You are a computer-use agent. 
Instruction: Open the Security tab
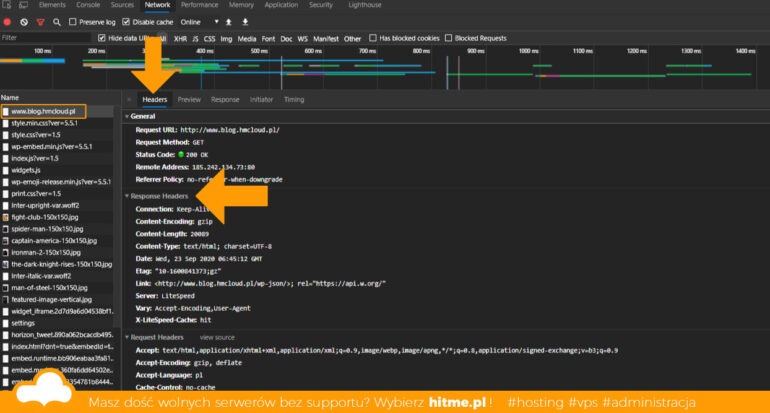[321, 5]
